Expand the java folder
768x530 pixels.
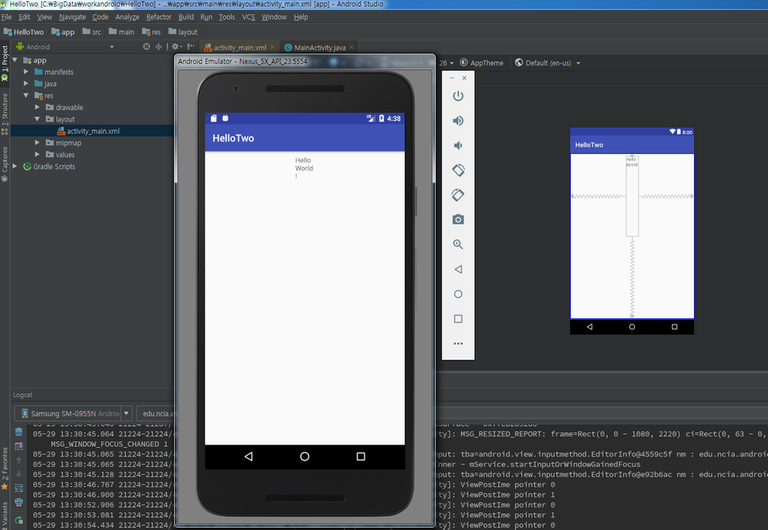tap(26, 83)
